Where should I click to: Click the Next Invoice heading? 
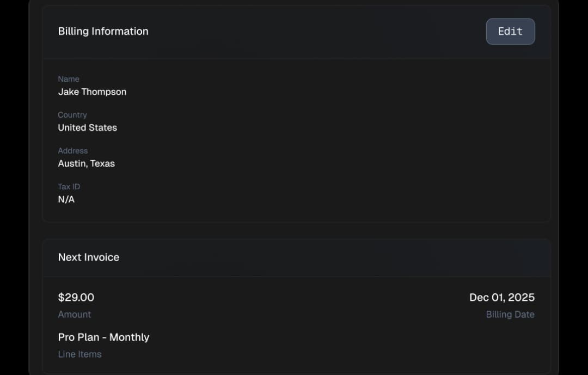click(89, 257)
